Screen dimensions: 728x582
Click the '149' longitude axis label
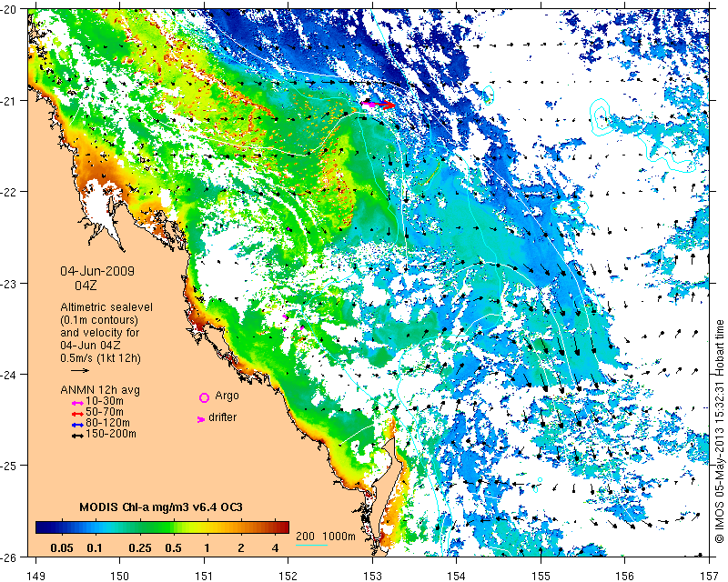[36, 576]
